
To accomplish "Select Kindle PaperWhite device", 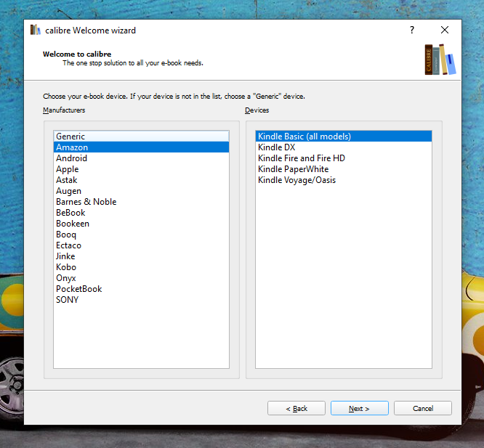I will (293, 169).
